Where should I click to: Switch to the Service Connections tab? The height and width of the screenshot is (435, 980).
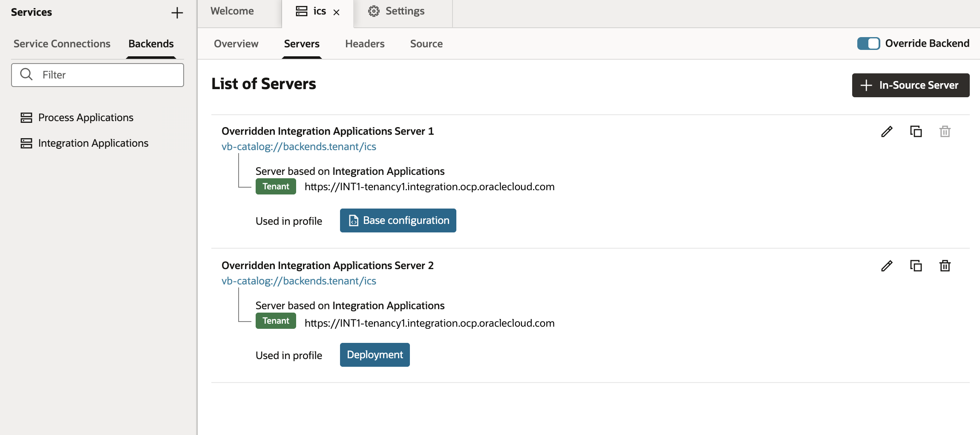(61, 43)
